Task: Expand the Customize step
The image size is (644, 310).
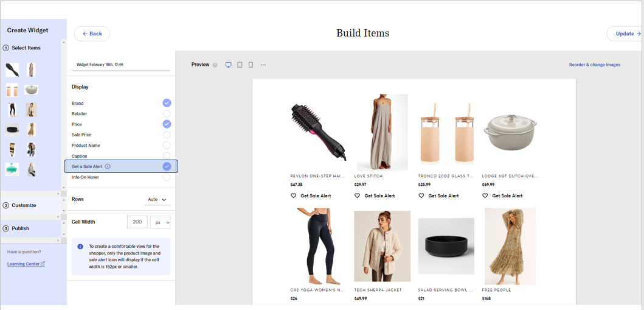Action: click(x=24, y=205)
